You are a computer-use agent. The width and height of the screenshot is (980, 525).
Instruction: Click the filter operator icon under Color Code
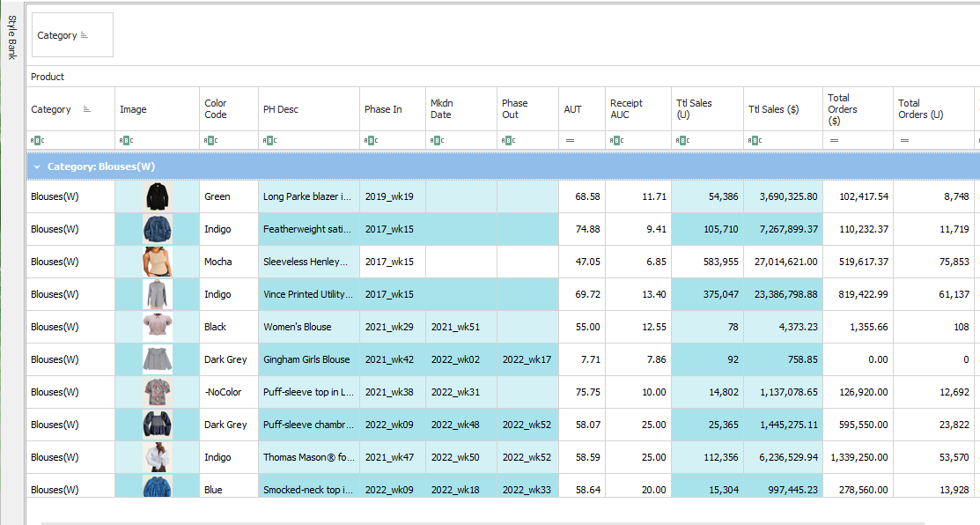coord(210,140)
